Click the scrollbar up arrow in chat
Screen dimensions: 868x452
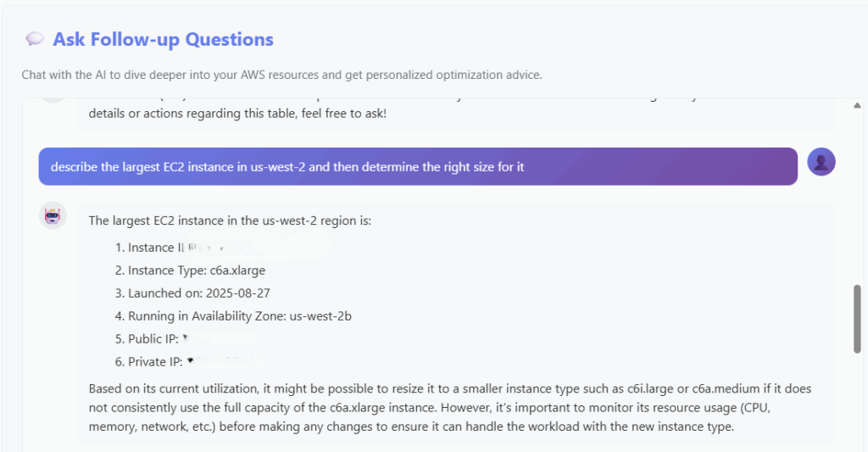[x=857, y=105]
